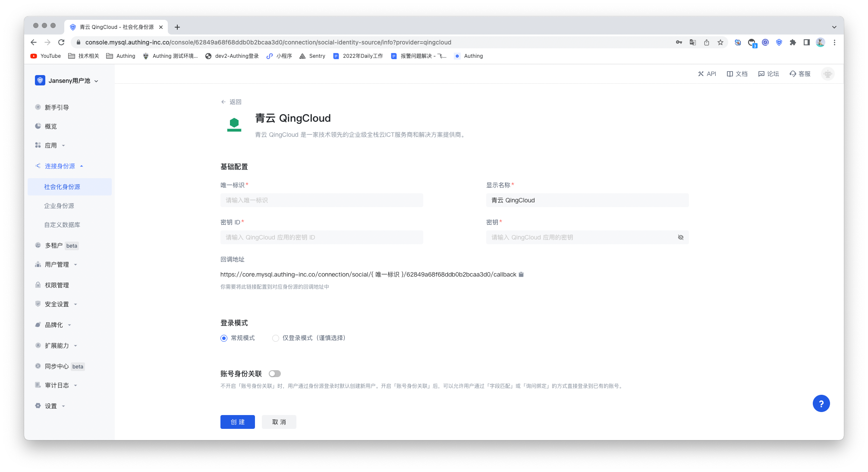
Task: Show the 密钥 value with the eye toggle
Action: pyautogui.click(x=680, y=237)
